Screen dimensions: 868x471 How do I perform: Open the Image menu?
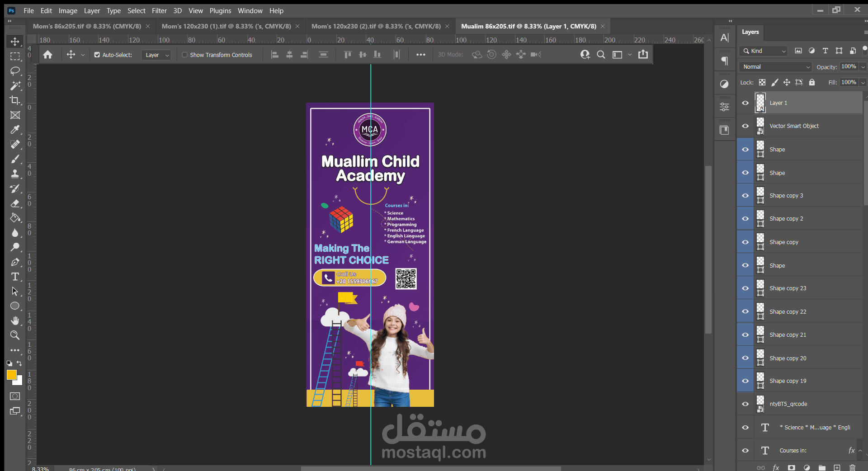(68, 10)
